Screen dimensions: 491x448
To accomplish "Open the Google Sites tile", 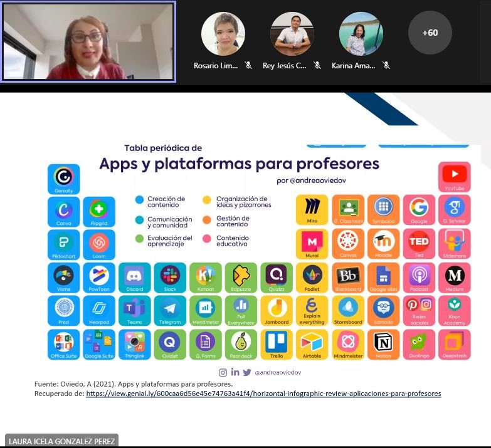I will [x=383, y=278].
